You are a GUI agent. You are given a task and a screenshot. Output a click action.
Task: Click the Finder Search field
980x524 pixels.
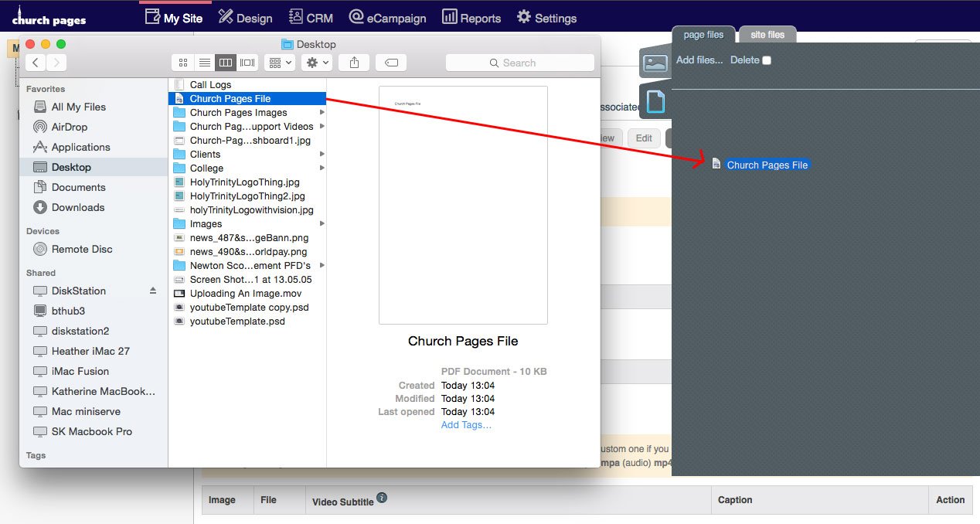[x=520, y=63]
